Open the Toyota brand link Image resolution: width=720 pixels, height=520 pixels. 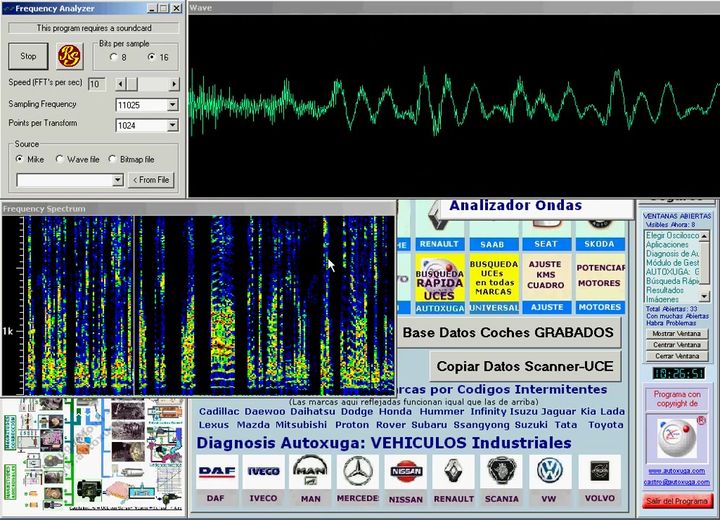(x=606, y=425)
